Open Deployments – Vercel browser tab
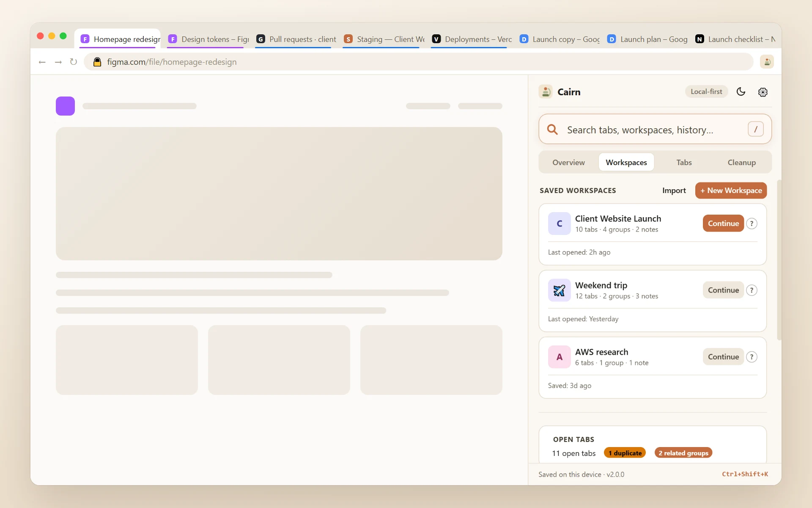Viewport: 812px width, 508px height. tap(472, 39)
